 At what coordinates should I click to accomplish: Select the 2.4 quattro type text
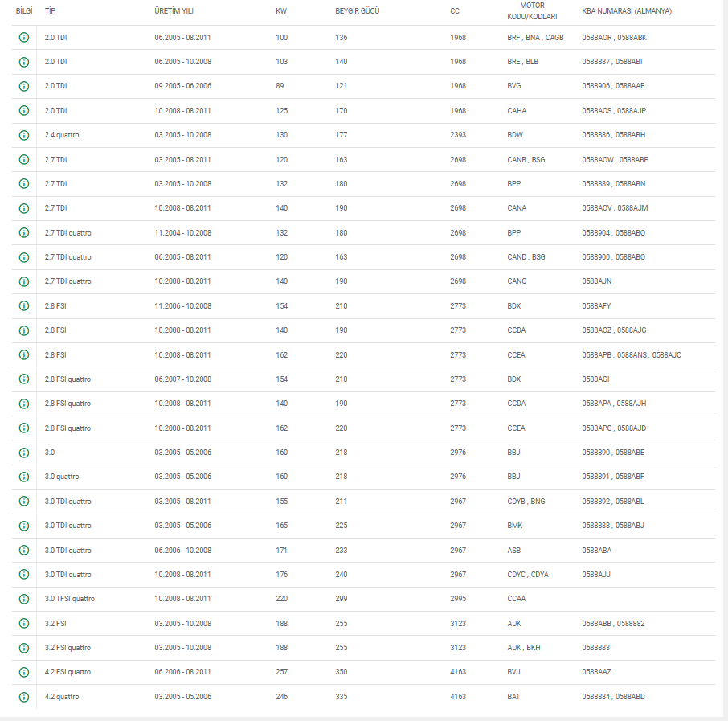[62, 135]
